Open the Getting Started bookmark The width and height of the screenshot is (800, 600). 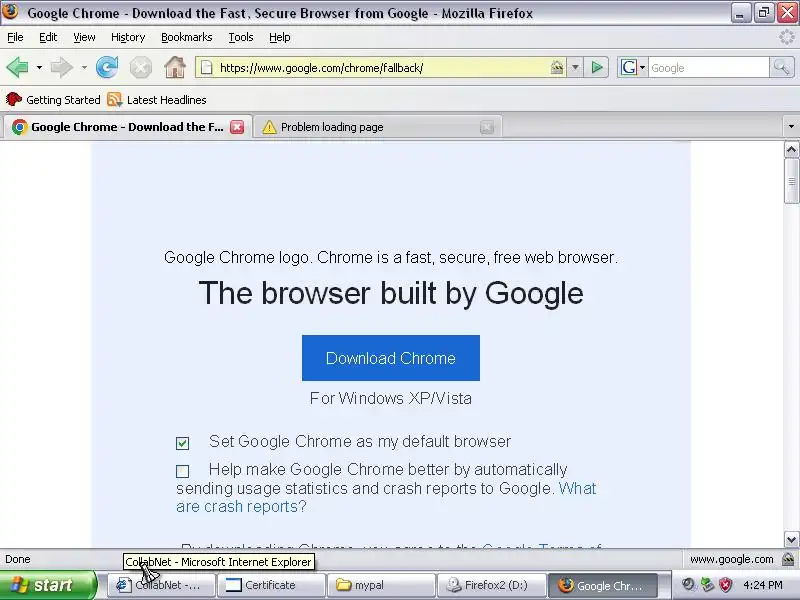pyautogui.click(x=53, y=100)
